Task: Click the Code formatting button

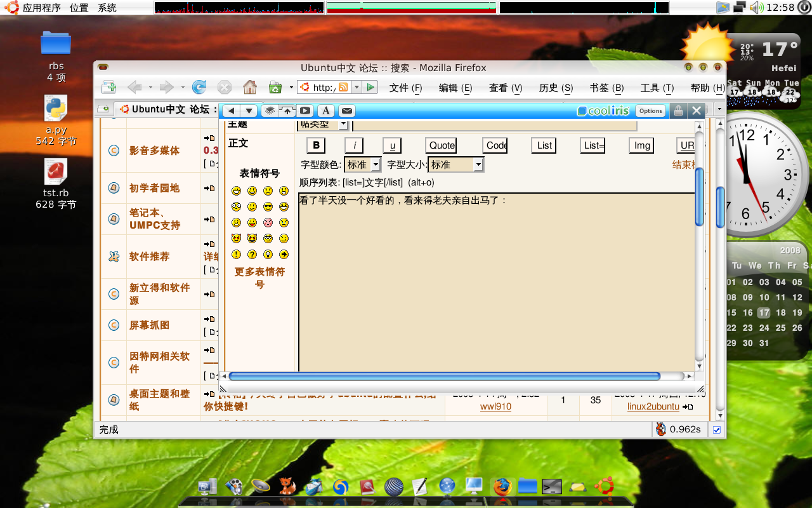Action: pos(495,145)
